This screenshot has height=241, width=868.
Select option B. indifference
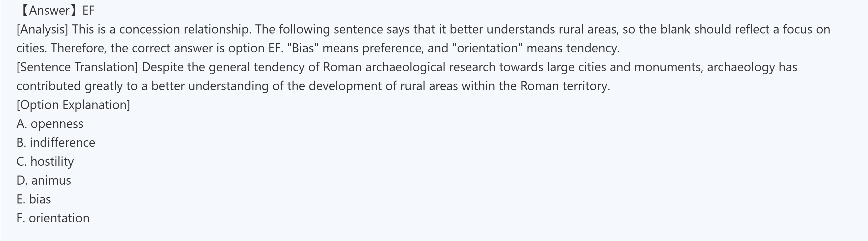click(x=56, y=143)
